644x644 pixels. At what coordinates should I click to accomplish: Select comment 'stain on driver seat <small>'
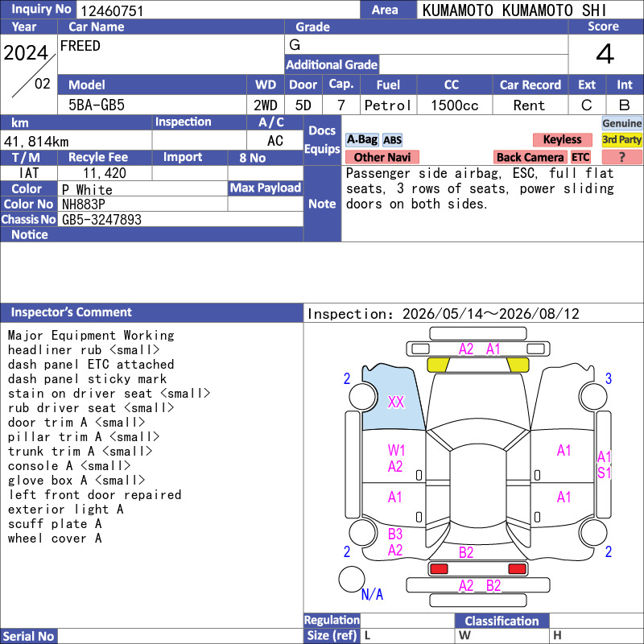[109, 394]
